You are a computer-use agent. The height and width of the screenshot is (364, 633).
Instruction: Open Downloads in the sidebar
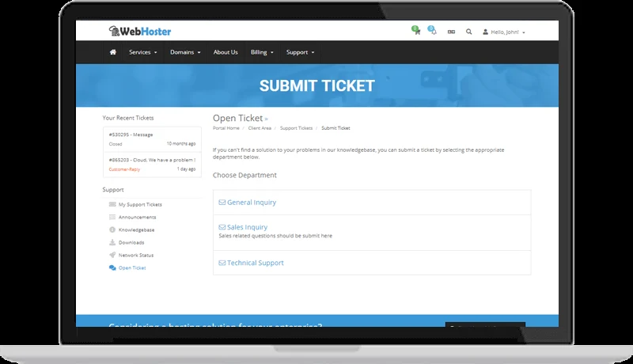pos(131,242)
